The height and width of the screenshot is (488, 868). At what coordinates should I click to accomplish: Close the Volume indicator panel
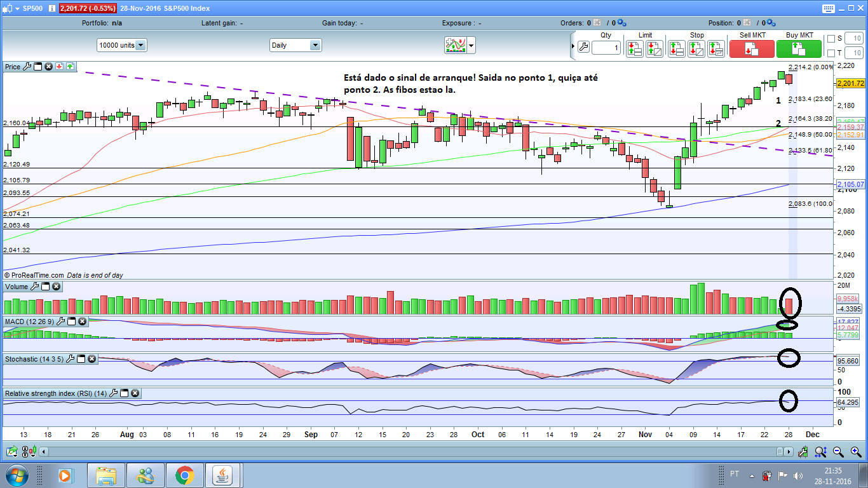56,287
